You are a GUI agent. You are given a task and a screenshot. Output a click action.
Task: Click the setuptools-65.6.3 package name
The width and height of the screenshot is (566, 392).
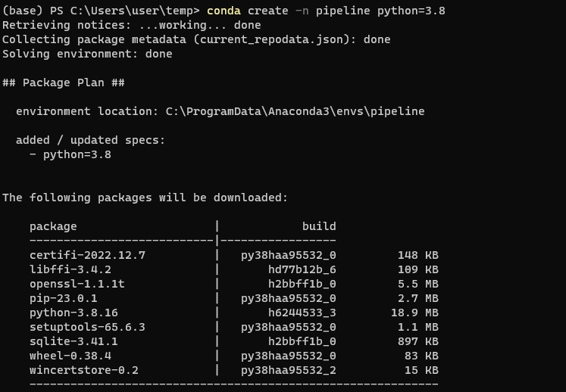tap(87, 327)
